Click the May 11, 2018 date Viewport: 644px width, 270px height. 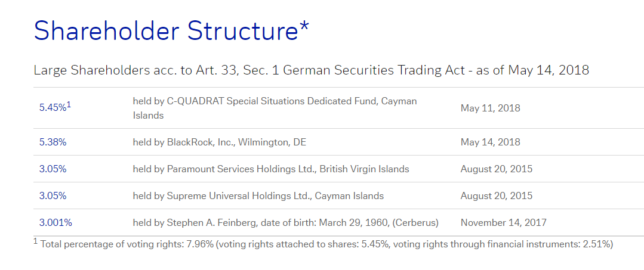(x=490, y=108)
